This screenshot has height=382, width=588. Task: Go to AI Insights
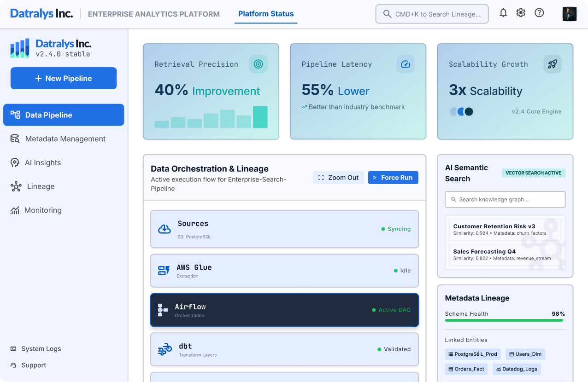pyautogui.click(x=64, y=162)
